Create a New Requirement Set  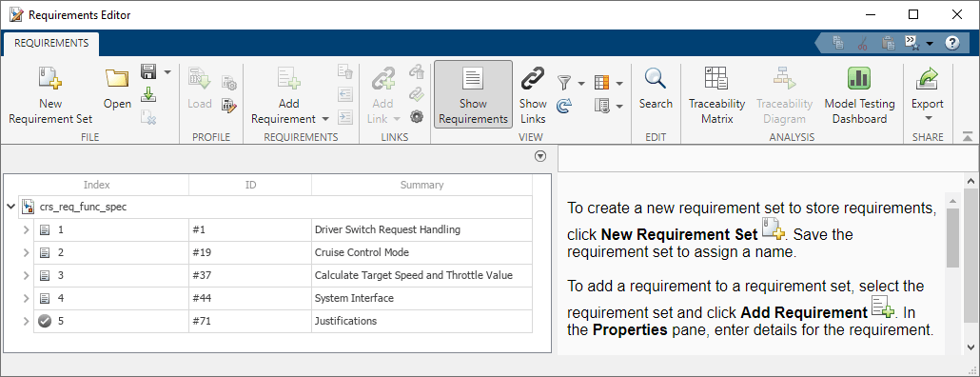coord(50,95)
